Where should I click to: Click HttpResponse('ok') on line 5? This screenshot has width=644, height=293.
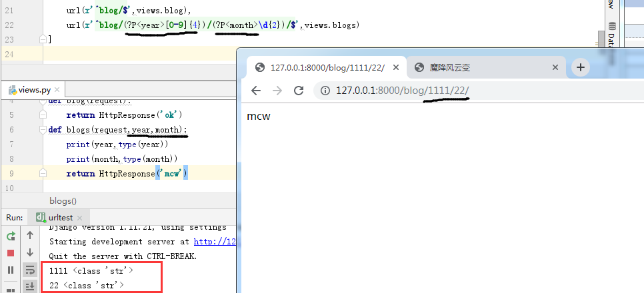point(141,115)
